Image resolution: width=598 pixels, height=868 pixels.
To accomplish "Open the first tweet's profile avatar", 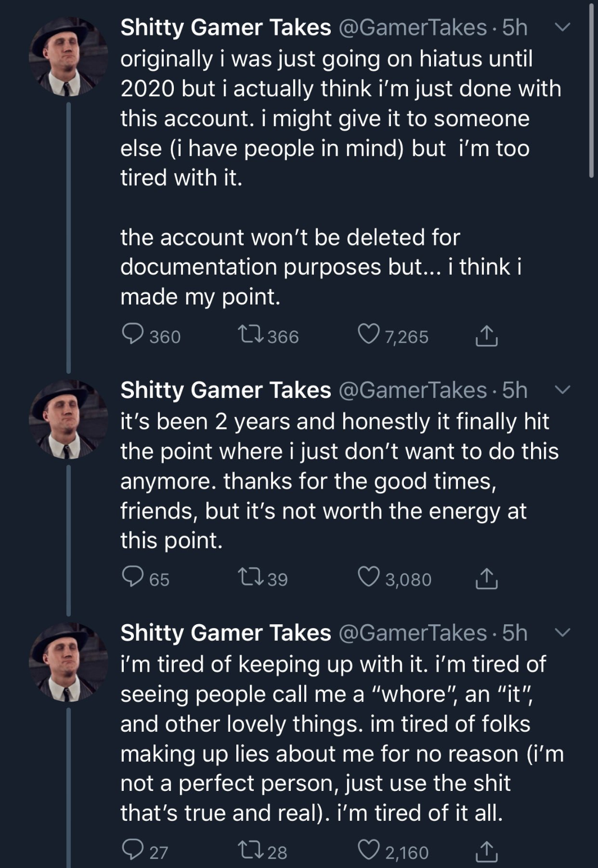I will coord(68,56).
